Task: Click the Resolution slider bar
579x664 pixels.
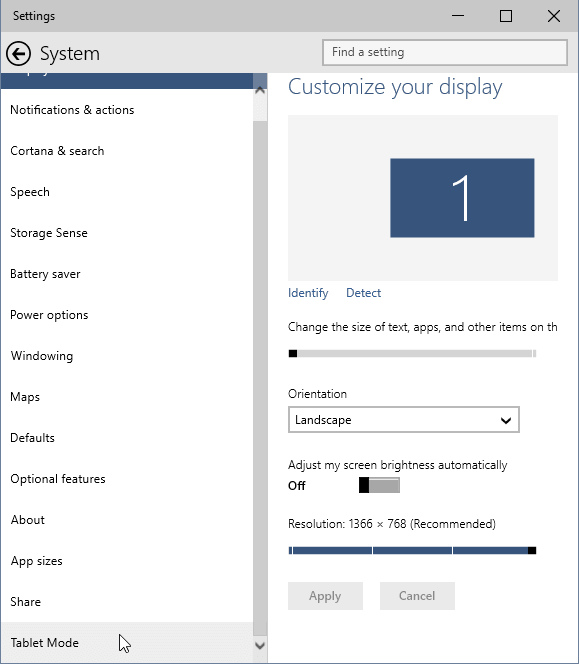Action: (x=412, y=551)
